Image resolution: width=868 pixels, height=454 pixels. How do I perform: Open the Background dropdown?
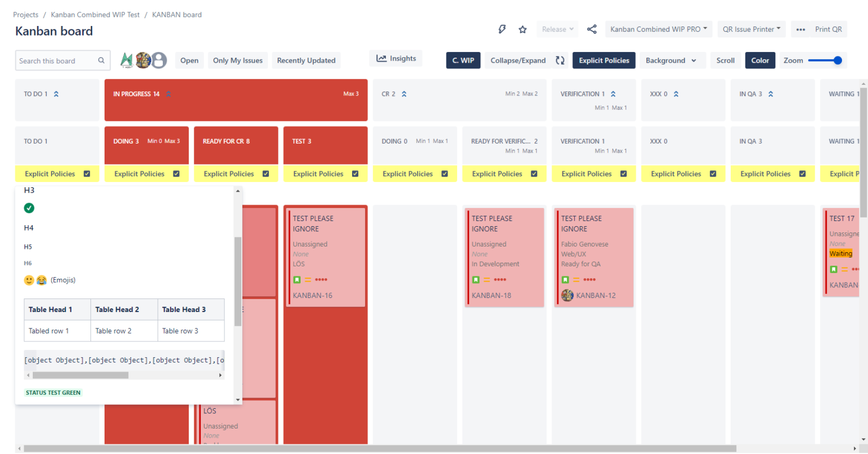click(x=672, y=60)
